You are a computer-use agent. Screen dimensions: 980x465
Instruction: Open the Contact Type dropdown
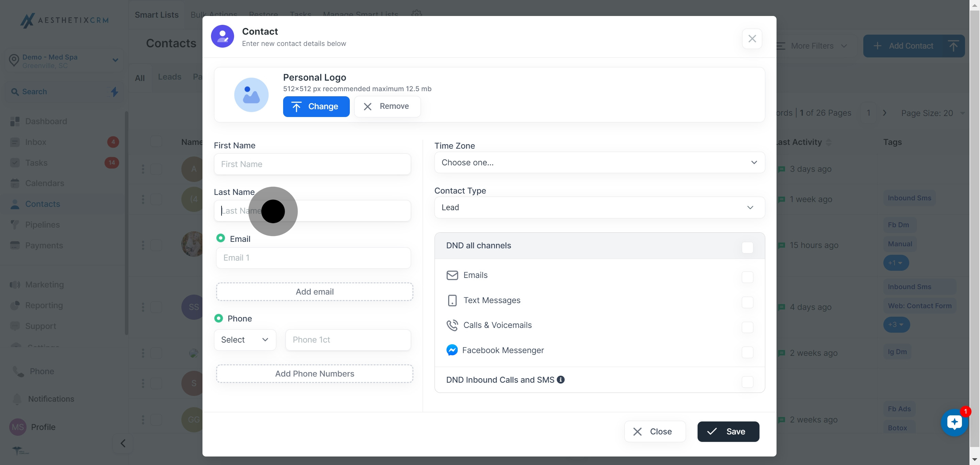pos(599,207)
